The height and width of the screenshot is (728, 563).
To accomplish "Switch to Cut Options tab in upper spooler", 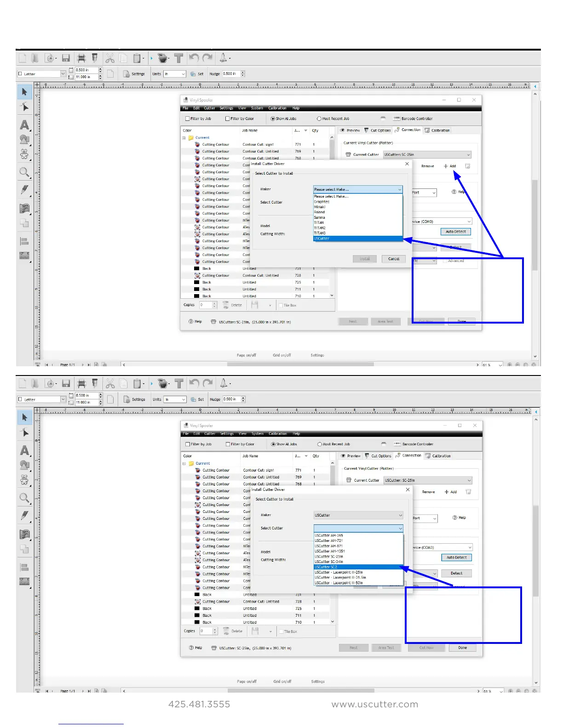I will click(378, 130).
